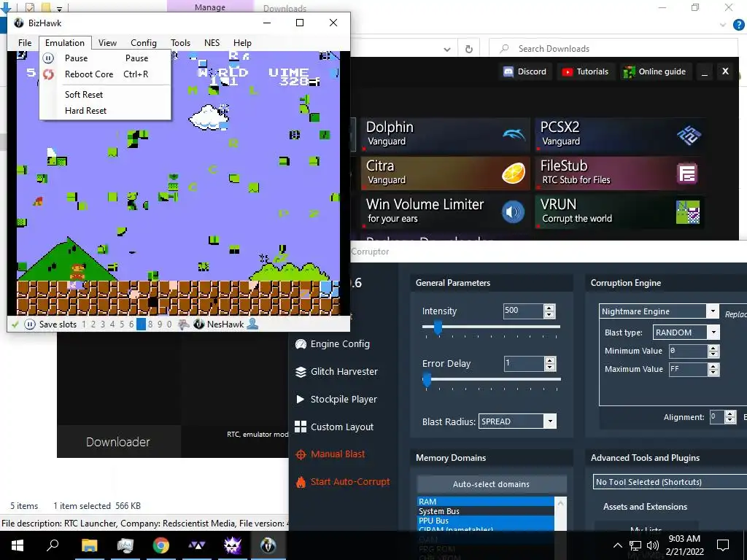Image resolution: width=747 pixels, height=560 pixels.
Task: Open the YouTube Tutorials link
Action: point(585,71)
